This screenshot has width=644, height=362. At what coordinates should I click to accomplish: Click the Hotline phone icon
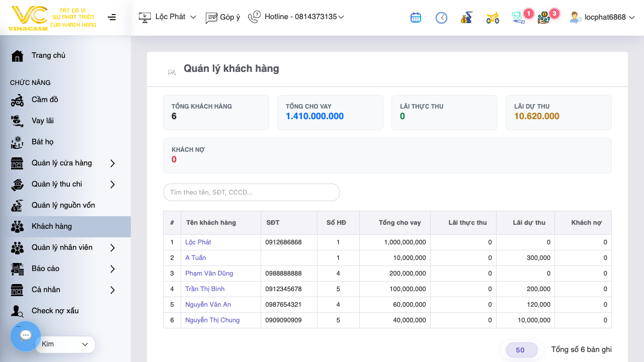click(x=255, y=17)
